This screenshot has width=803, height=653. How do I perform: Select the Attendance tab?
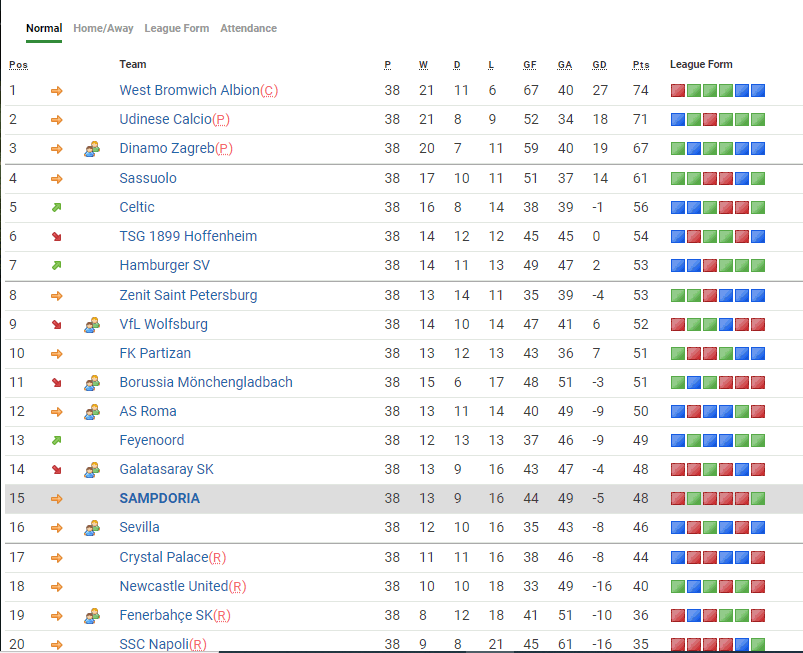pos(248,29)
